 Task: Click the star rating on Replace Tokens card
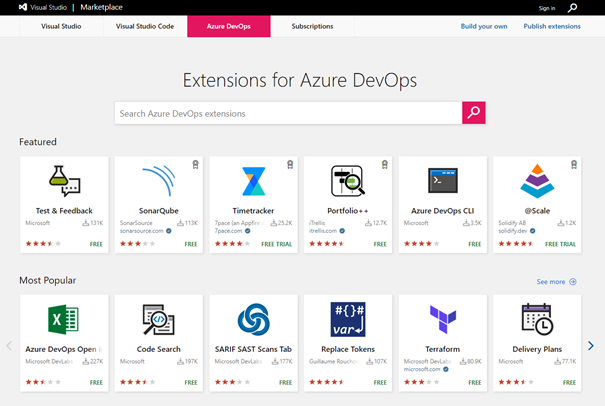click(327, 382)
